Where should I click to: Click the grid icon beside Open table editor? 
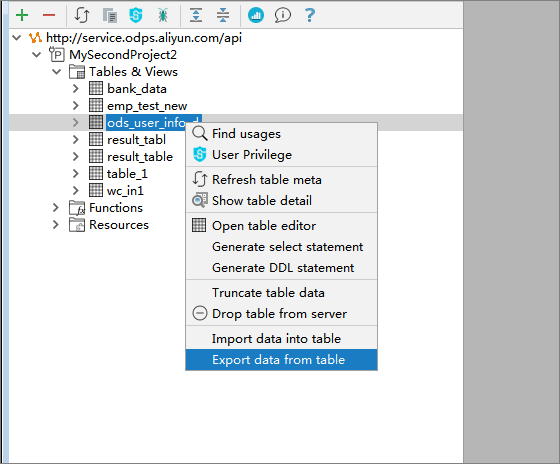(x=199, y=225)
